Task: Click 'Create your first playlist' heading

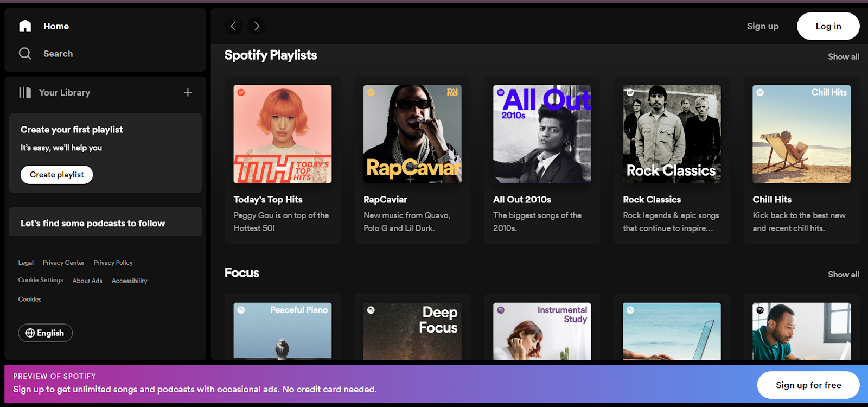Action: pos(72,130)
